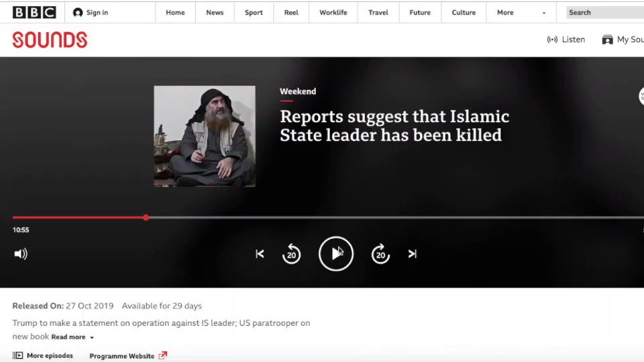Go to the Sport section
This screenshot has width=644, height=362.
[254, 13]
